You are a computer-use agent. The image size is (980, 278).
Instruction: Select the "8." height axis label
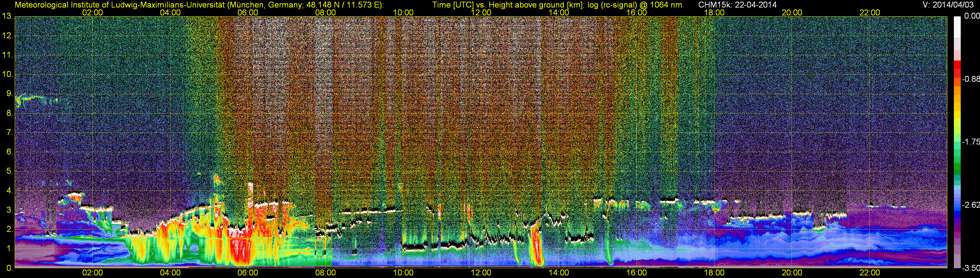click(9, 113)
